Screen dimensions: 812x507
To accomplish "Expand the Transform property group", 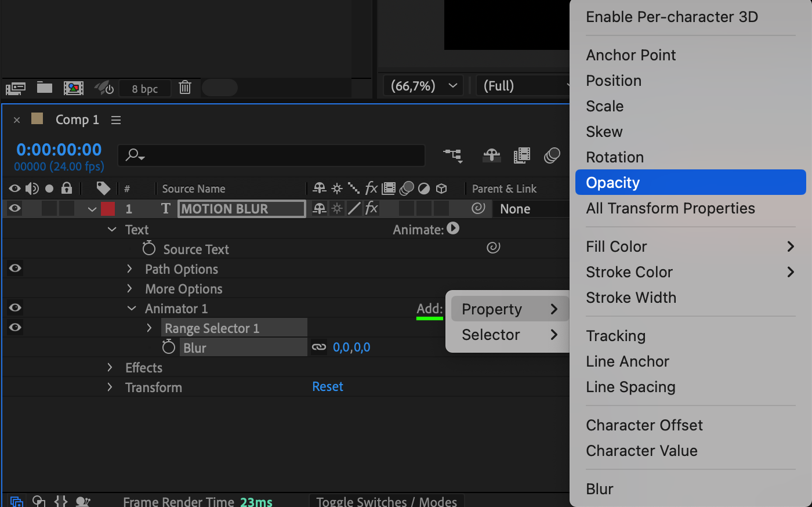I will tap(110, 387).
